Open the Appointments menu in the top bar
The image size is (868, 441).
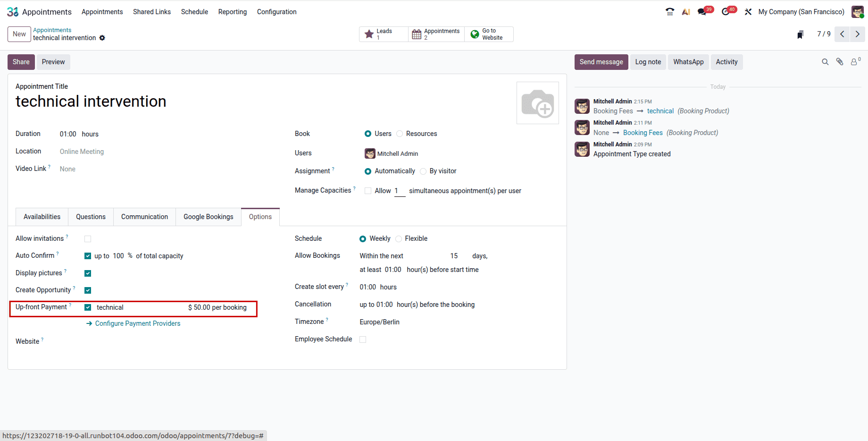tap(102, 12)
